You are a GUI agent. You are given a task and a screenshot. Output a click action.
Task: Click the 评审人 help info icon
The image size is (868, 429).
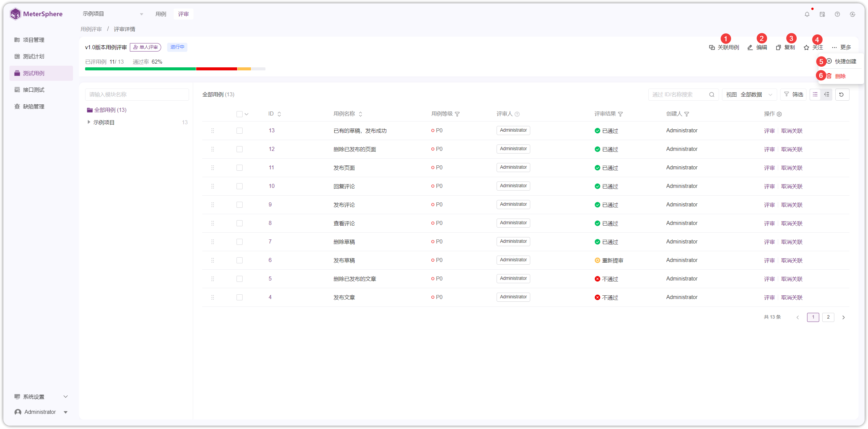click(517, 114)
